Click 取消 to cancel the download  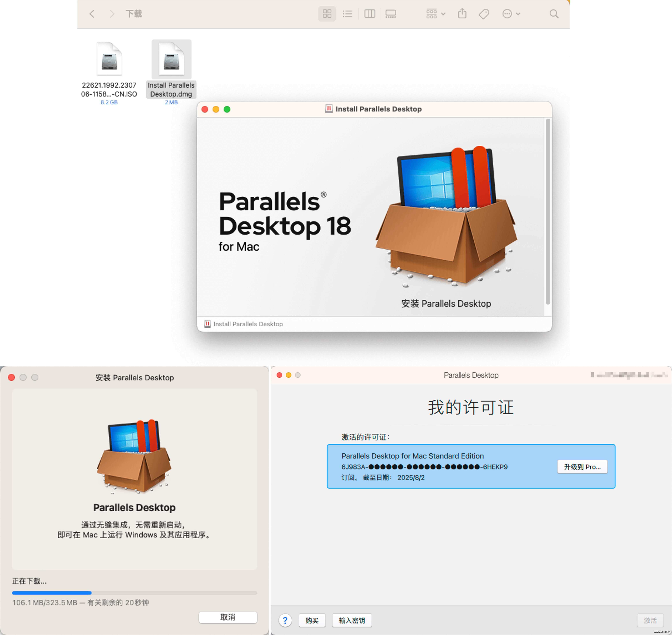228,617
